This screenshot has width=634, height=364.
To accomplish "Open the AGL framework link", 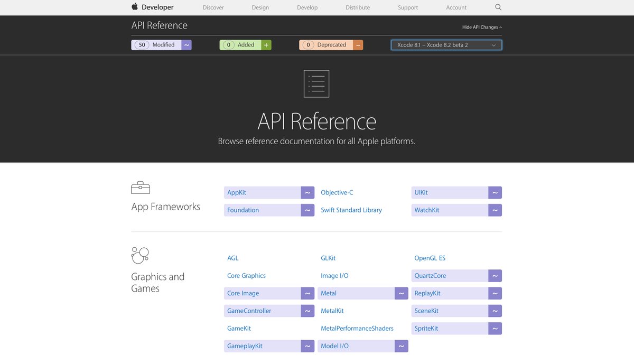I will (x=233, y=258).
